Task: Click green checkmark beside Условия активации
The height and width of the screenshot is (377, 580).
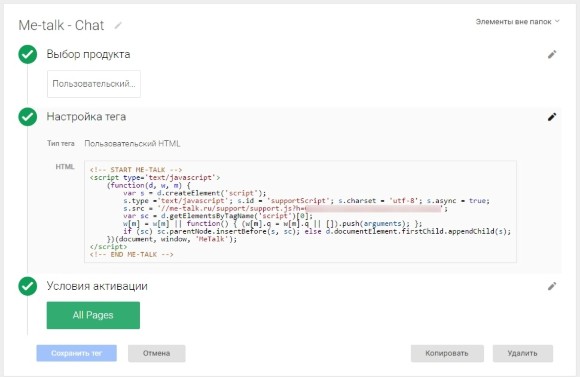Action: (28, 286)
